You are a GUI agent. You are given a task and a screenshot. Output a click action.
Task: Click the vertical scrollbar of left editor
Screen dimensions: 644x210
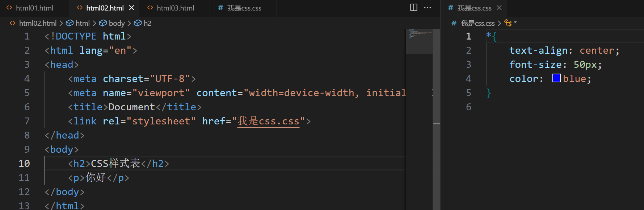[436, 120]
